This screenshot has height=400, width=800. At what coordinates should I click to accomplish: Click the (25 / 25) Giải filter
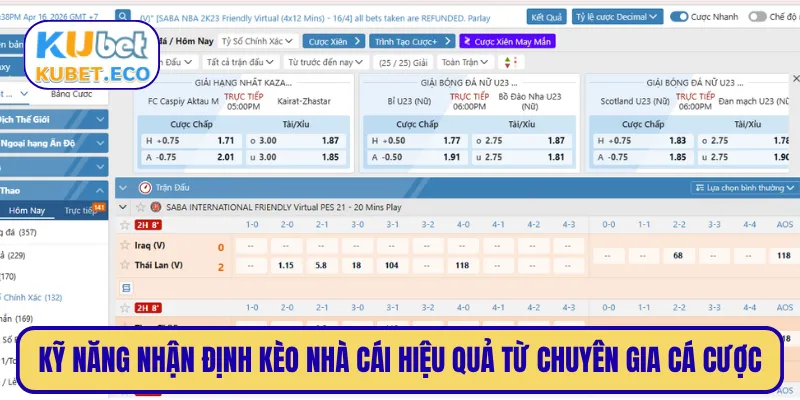click(x=403, y=62)
